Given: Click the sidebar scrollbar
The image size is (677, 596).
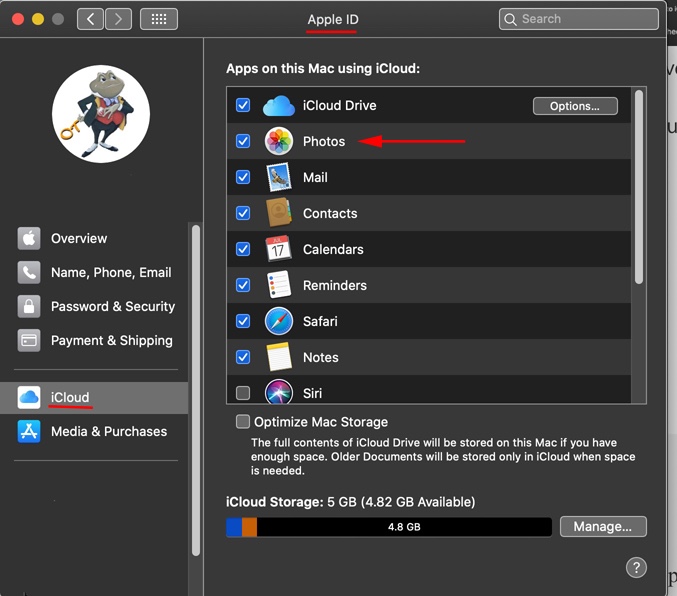Looking at the screenshot, I should coord(196,390).
